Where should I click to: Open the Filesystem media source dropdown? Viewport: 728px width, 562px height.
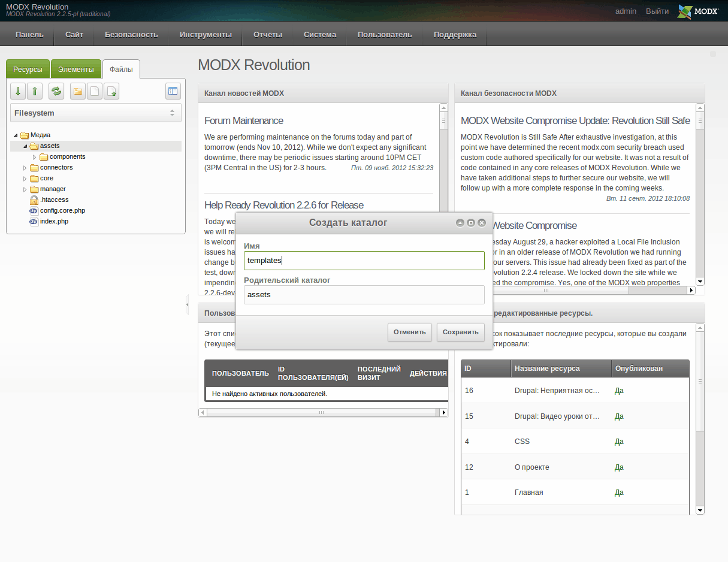pyautogui.click(x=172, y=113)
